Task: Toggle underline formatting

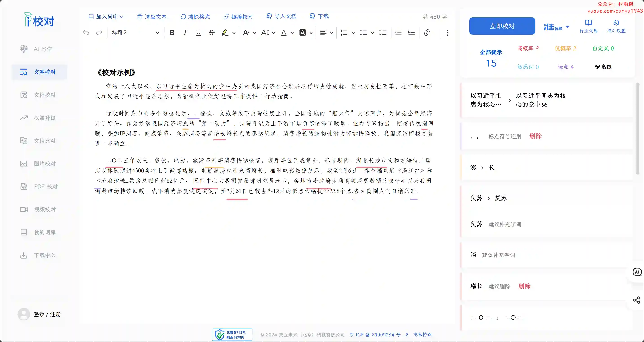Action: click(198, 33)
